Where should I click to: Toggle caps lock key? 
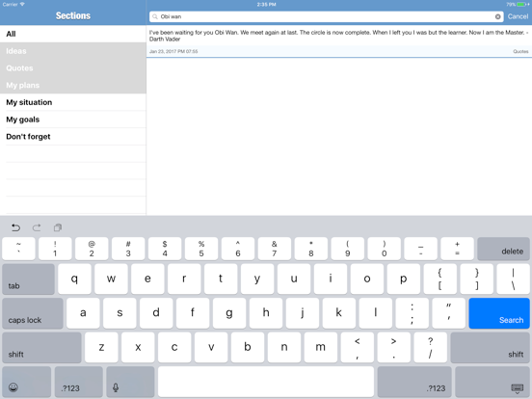click(33, 313)
